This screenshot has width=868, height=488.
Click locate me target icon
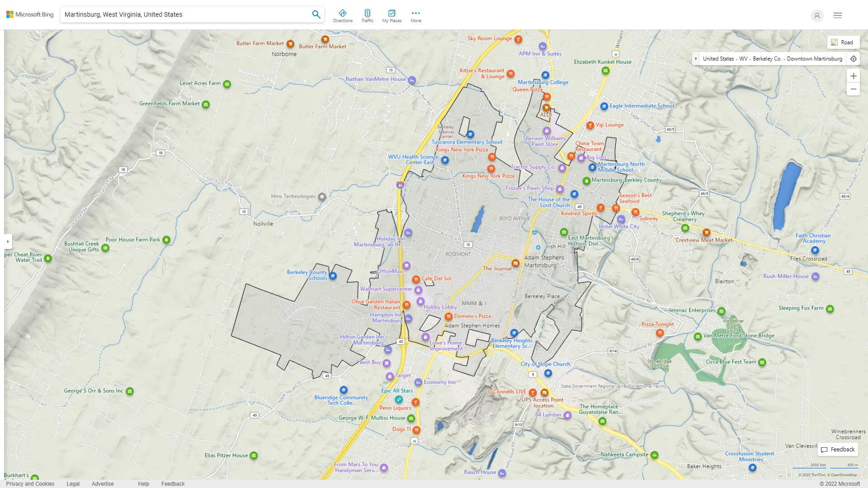tap(853, 59)
